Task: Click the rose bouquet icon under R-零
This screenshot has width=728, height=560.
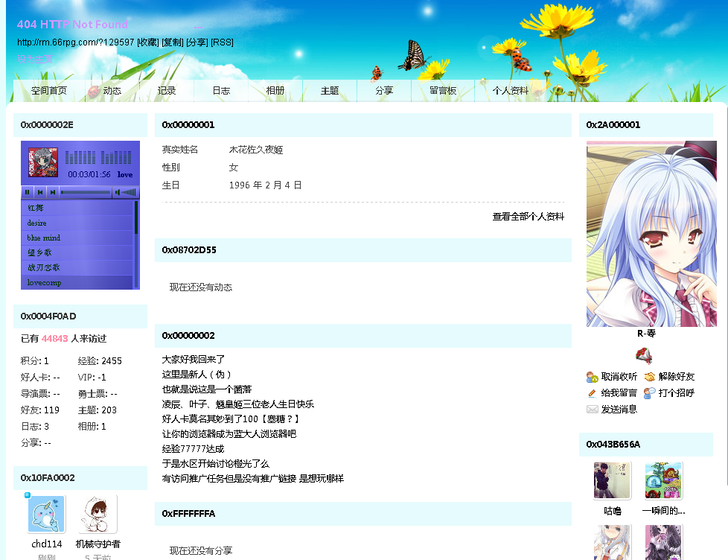Action: click(645, 356)
